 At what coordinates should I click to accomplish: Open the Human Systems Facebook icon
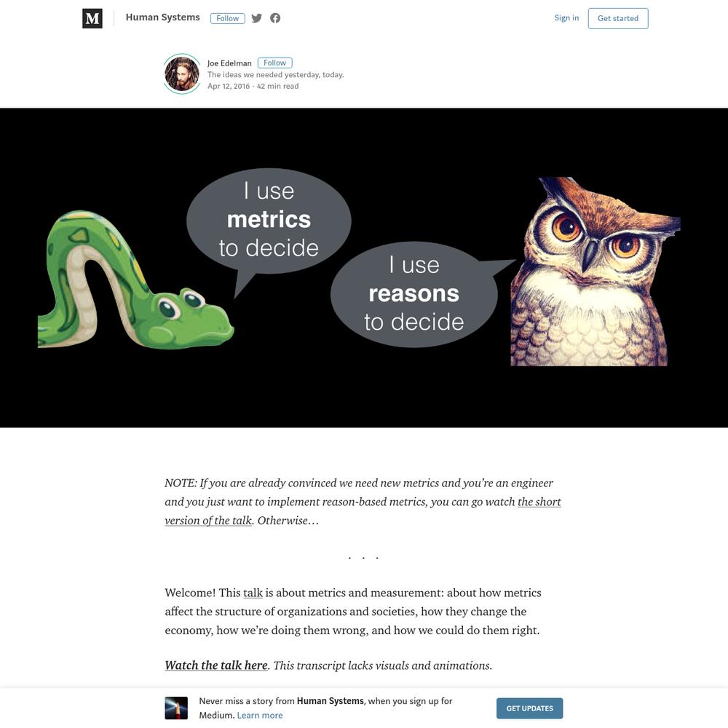tap(275, 18)
